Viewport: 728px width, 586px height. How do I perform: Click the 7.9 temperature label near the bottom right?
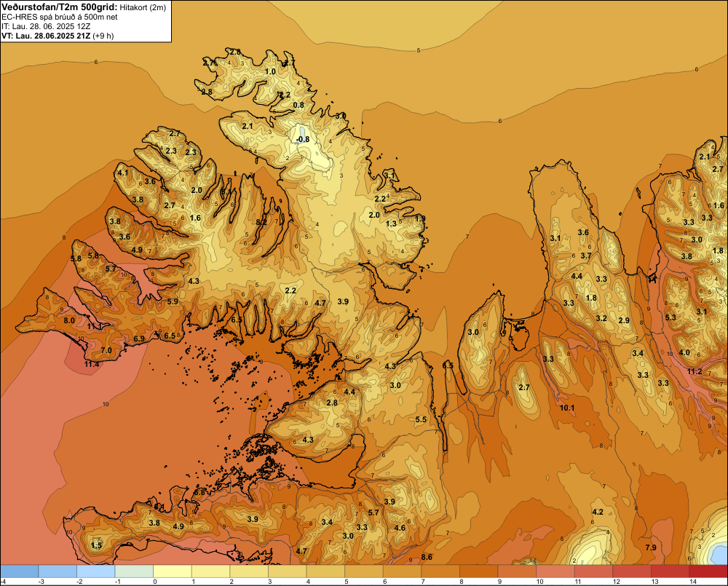tap(651, 548)
